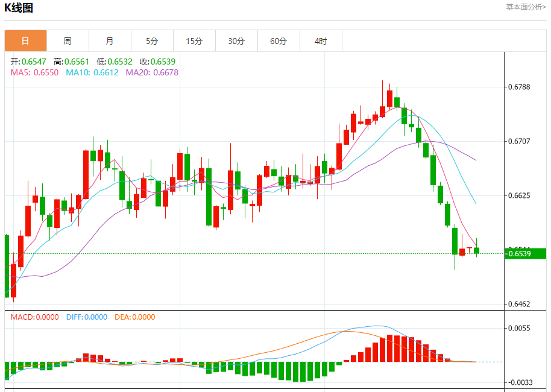
Task: Open the 15分 interval tab
Action: [x=194, y=41]
